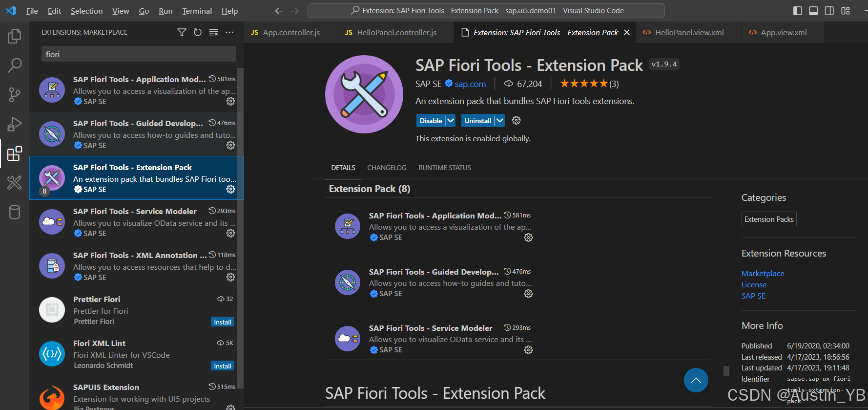Click the extensions search field containing fiori
Screen dimensions: 868x410
(139, 54)
